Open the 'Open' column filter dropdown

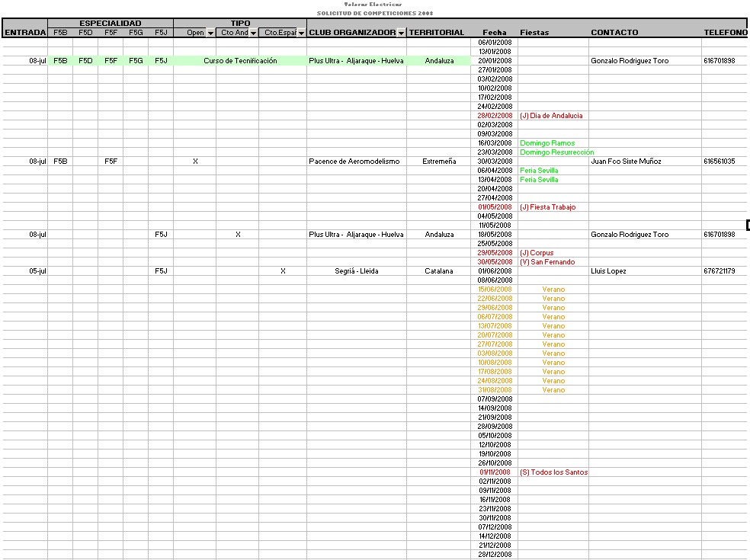point(210,33)
